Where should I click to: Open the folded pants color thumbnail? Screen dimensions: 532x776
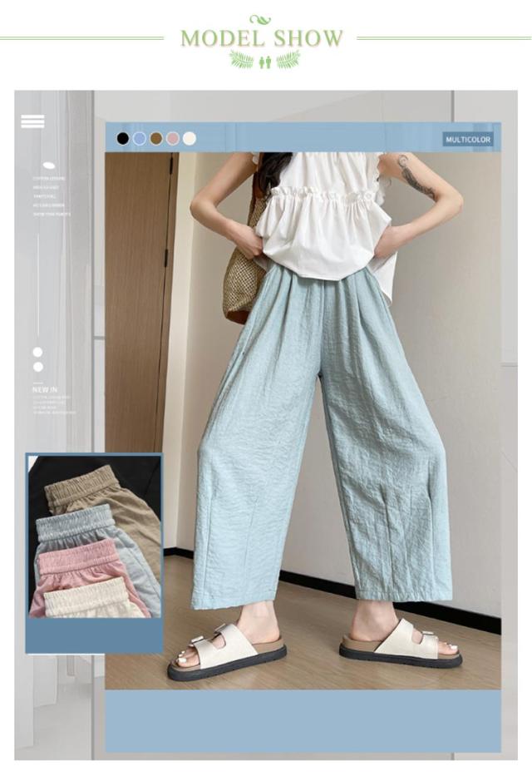coord(94,539)
